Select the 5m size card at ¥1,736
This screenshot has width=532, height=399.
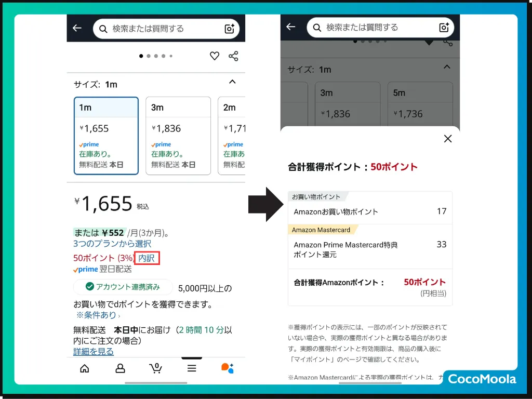click(x=420, y=104)
